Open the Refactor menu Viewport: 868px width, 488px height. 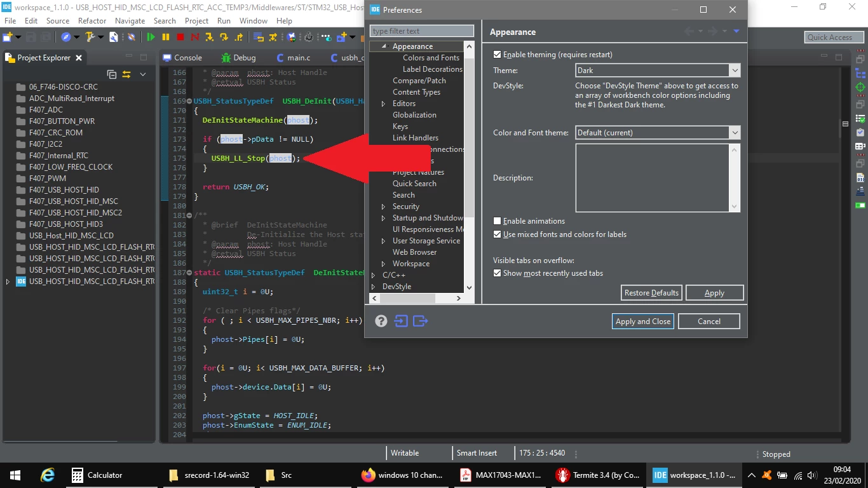coord(92,20)
